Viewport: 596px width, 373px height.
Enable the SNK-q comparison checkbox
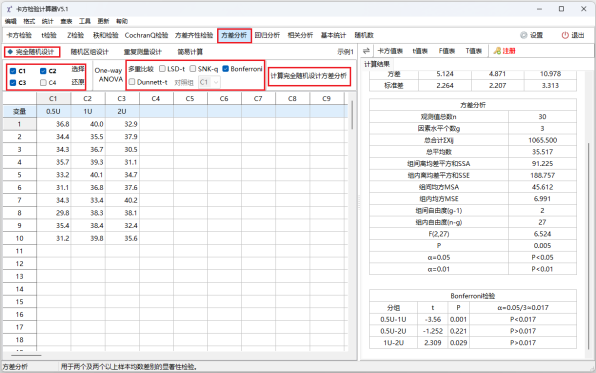(x=193, y=68)
